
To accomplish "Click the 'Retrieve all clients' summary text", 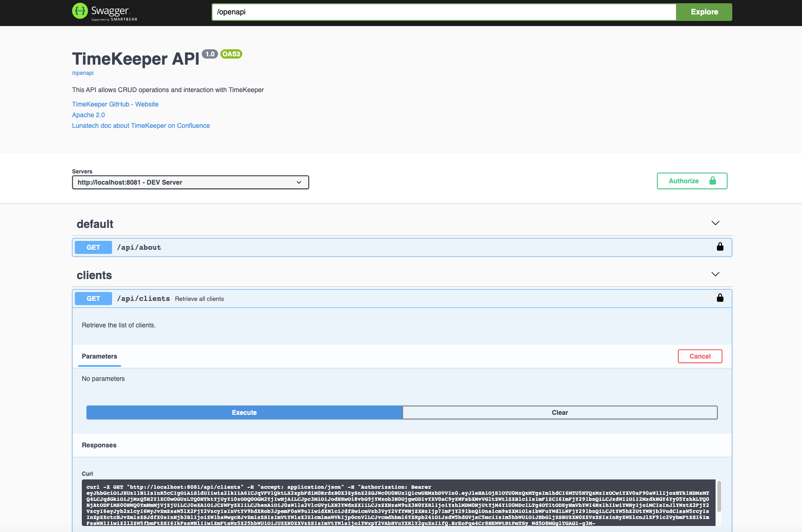I will pos(199,299).
